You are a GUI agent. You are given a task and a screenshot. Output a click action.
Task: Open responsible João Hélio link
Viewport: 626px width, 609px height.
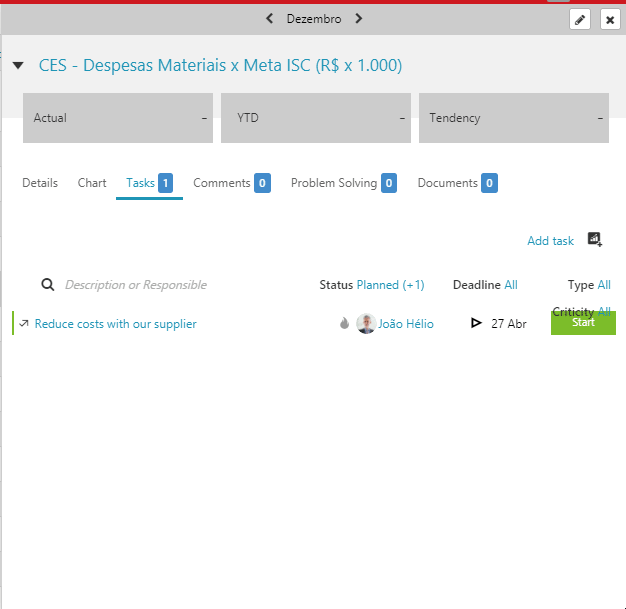[x=406, y=324]
